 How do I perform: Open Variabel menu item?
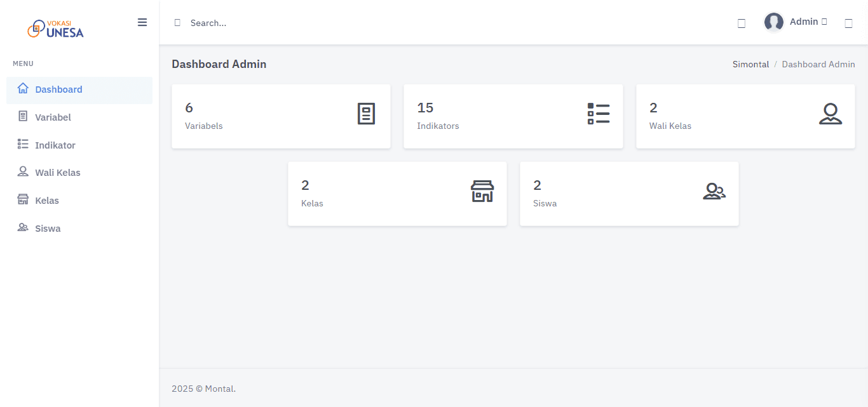pyautogui.click(x=79, y=117)
